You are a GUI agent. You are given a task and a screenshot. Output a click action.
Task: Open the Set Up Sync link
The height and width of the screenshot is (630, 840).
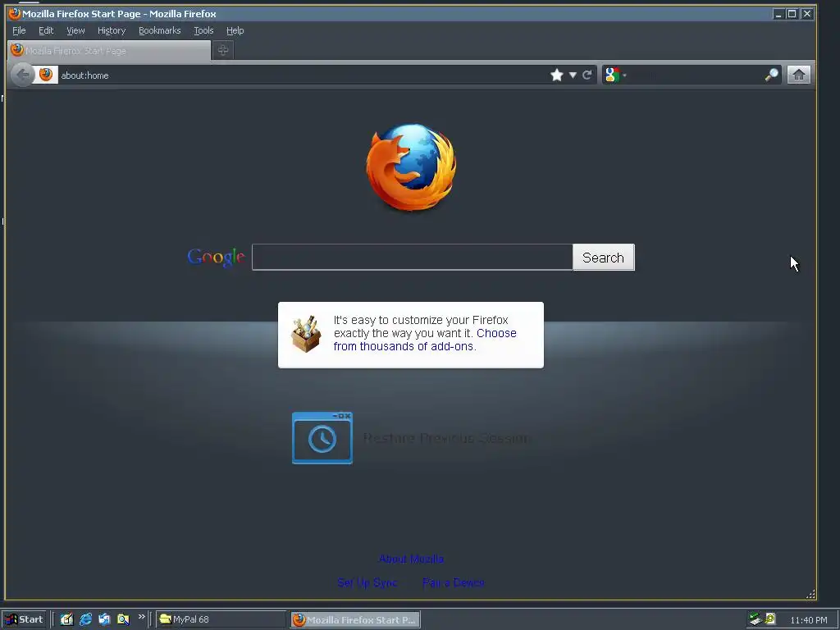[367, 582]
